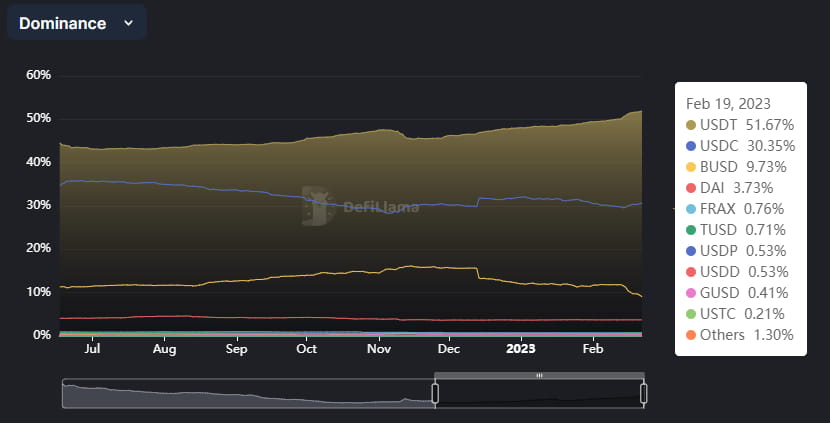This screenshot has width=830, height=423.
Task: Click the '60%' y-axis label
Action: 39,75
